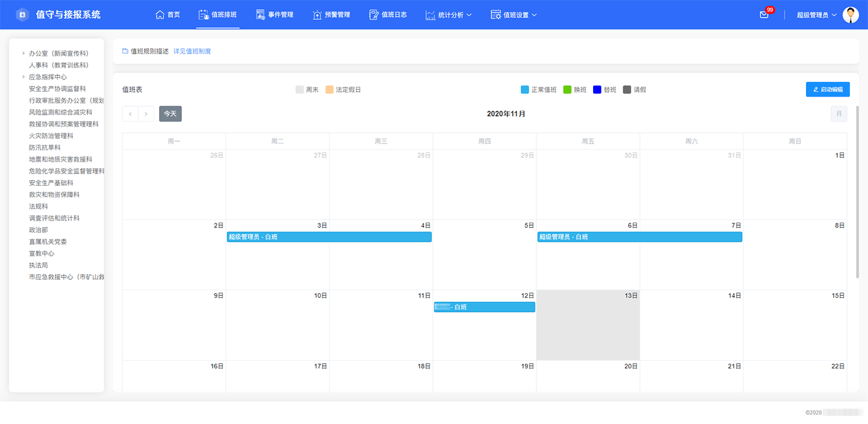Click the folder icon beside 值班规则描述
868x424 pixels.
(125, 51)
